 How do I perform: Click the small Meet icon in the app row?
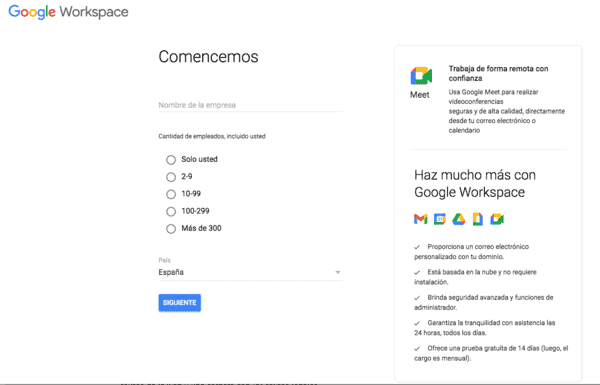pyautogui.click(x=497, y=219)
